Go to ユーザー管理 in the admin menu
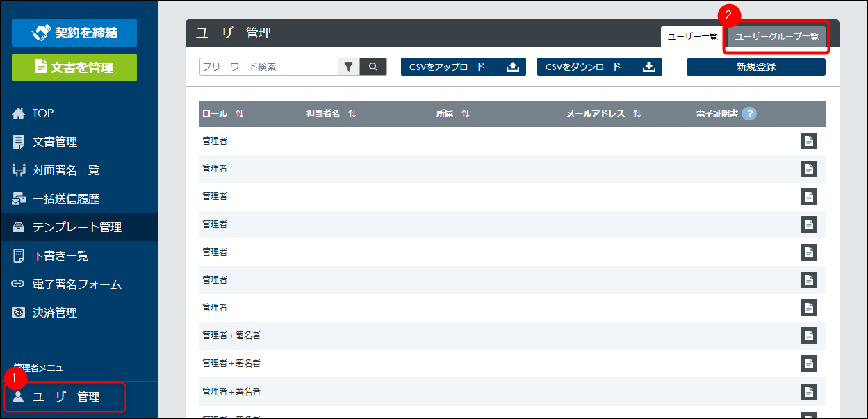 pyautogui.click(x=65, y=397)
